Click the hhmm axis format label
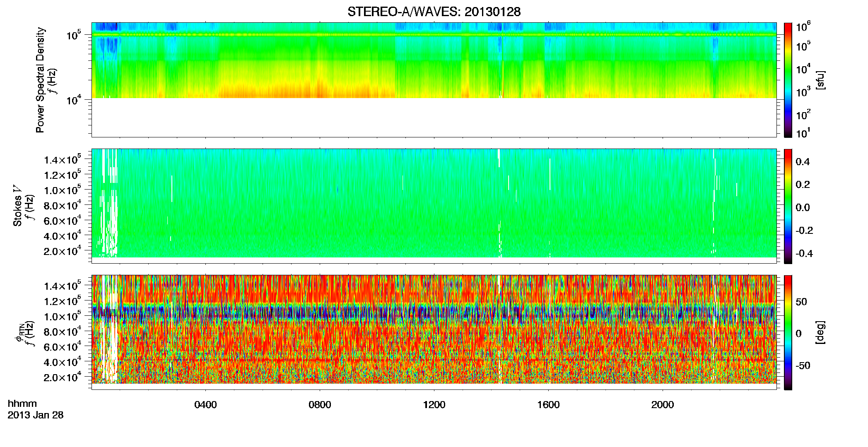The image size is (868, 447). [x=22, y=404]
